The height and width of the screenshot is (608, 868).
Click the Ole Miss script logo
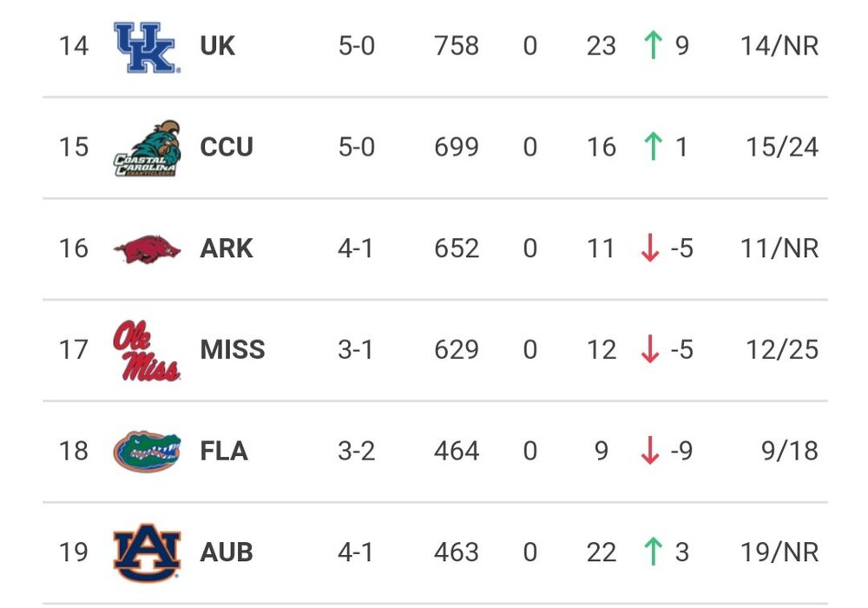[x=146, y=350]
